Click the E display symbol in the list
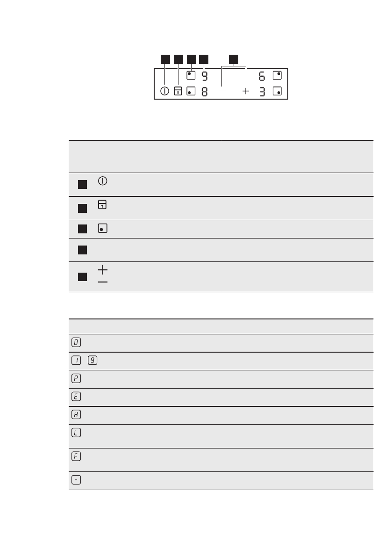Viewport: 392px width, 557px height. point(77,397)
